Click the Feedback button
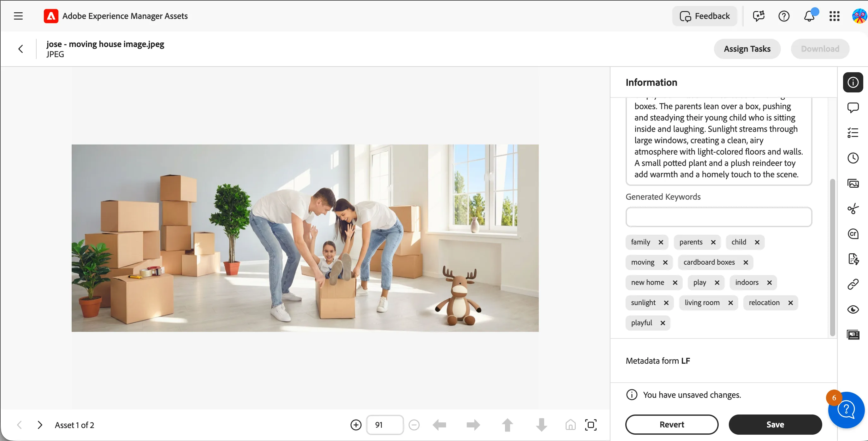The image size is (868, 441). pos(705,16)
